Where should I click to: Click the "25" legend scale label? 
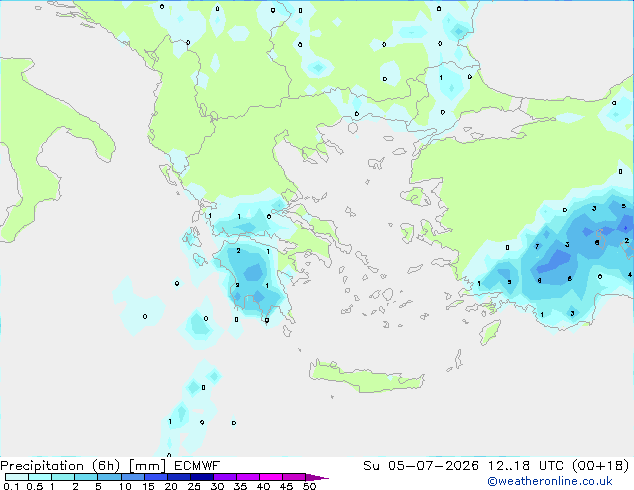tap(194, 486)
